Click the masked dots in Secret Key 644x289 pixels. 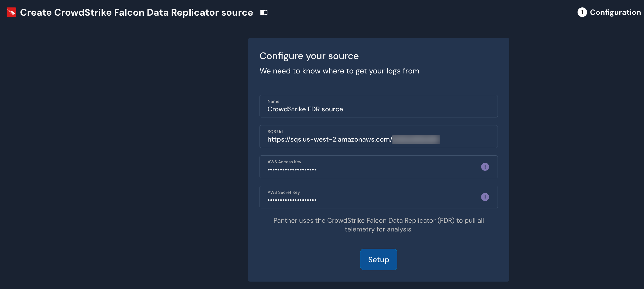coord(292,199)
